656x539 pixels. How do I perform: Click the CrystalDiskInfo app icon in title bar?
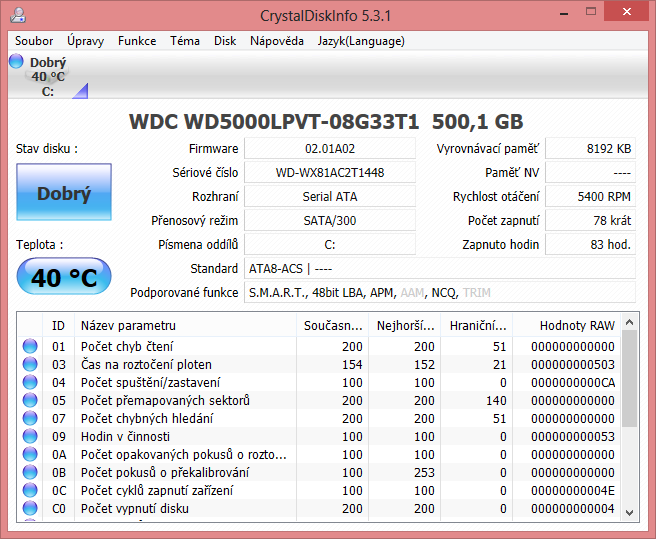tap(18, 15)
